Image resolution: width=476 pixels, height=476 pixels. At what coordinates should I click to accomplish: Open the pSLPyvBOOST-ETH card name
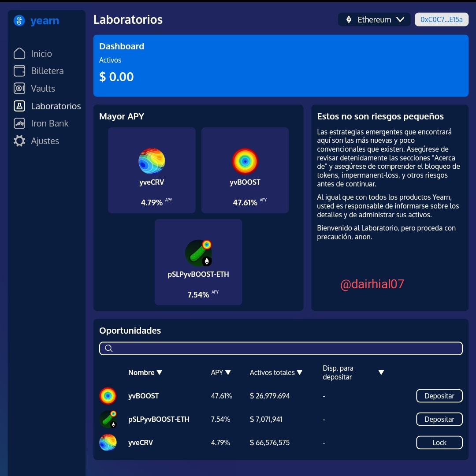pos(198,274)
